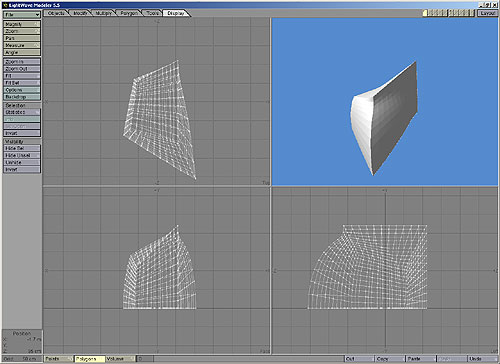Click the Undo button
Screen dimensions: 500x364
482,359
